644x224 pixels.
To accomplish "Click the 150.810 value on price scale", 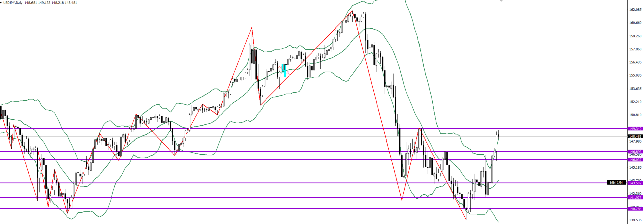I will [x=635, y=115].
